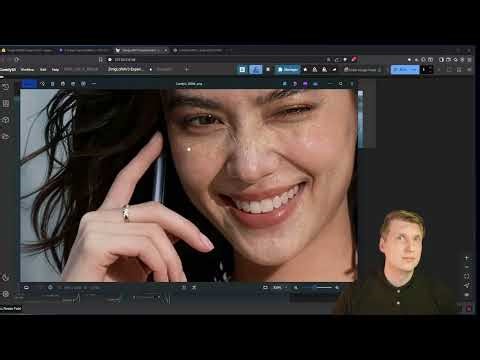Click the blue Run queue button
Screen dimensions: 480x360
[x=405, y=69]
